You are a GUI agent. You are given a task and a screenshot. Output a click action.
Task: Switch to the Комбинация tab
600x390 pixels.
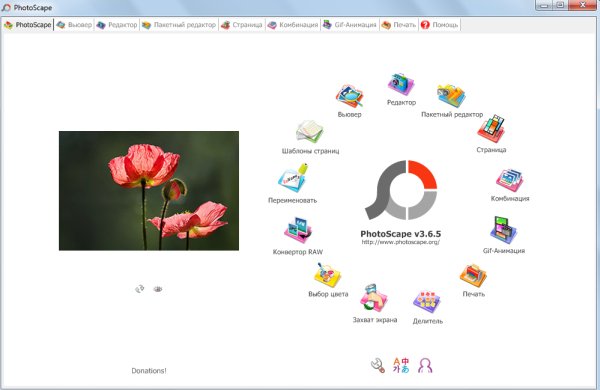292,25
